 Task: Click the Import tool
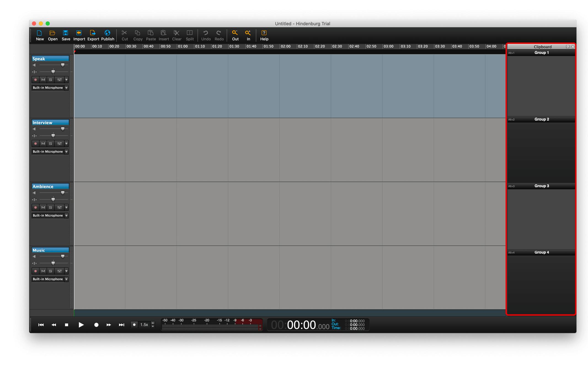tap(79, 35)
